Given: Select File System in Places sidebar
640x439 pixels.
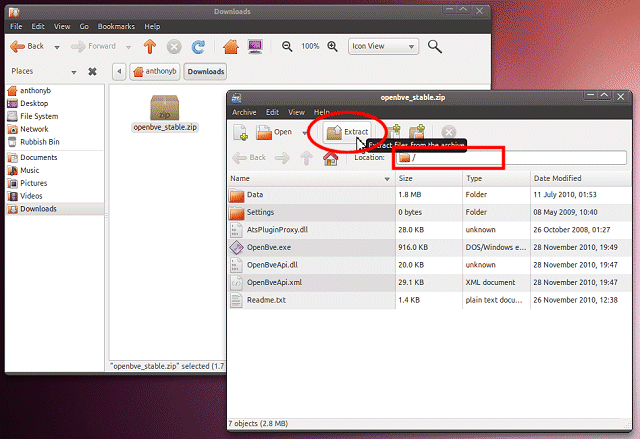Looking at the screenshot, I should (55, 116).
